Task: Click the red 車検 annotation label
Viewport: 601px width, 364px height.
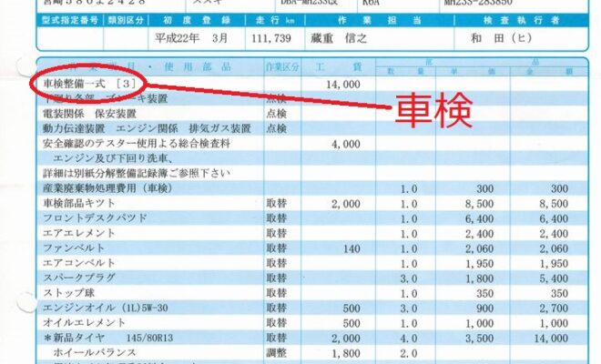Action: click(x=433, y=113)
